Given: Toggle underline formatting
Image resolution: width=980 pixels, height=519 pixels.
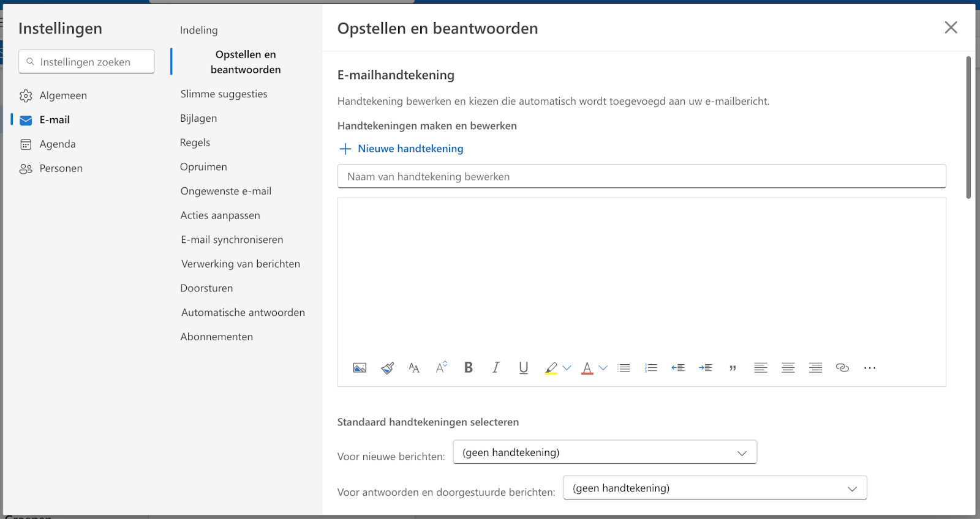Looking at the screenshot, I should [x=524, y=368].
